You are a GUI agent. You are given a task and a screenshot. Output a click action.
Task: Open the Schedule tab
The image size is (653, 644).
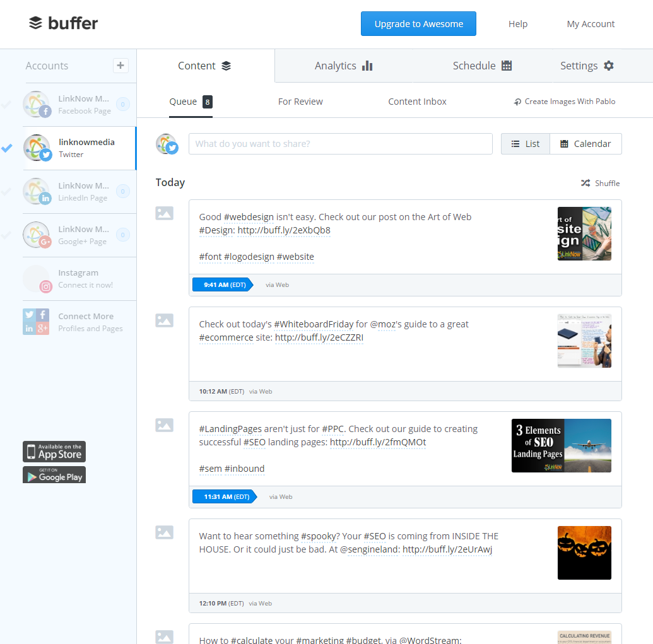pos(482,66)
